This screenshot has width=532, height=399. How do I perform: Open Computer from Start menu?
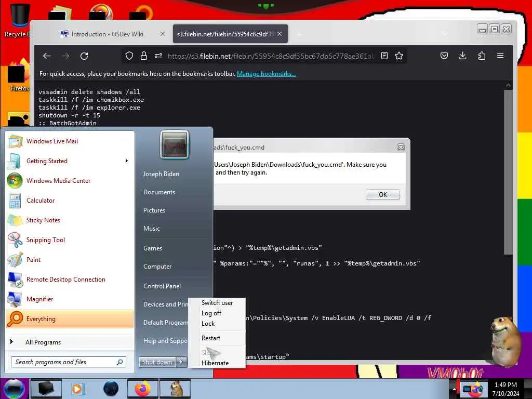(157, 267)
